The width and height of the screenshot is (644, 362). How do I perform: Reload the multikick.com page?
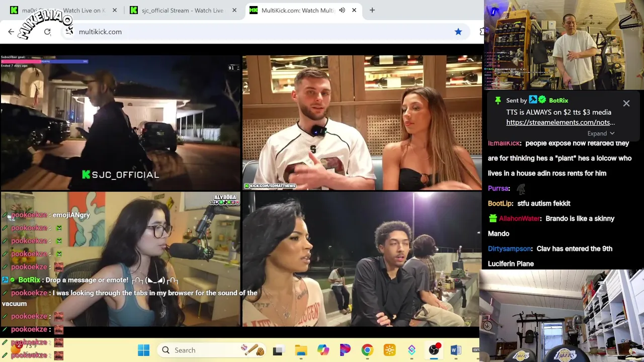coord(47,32)
